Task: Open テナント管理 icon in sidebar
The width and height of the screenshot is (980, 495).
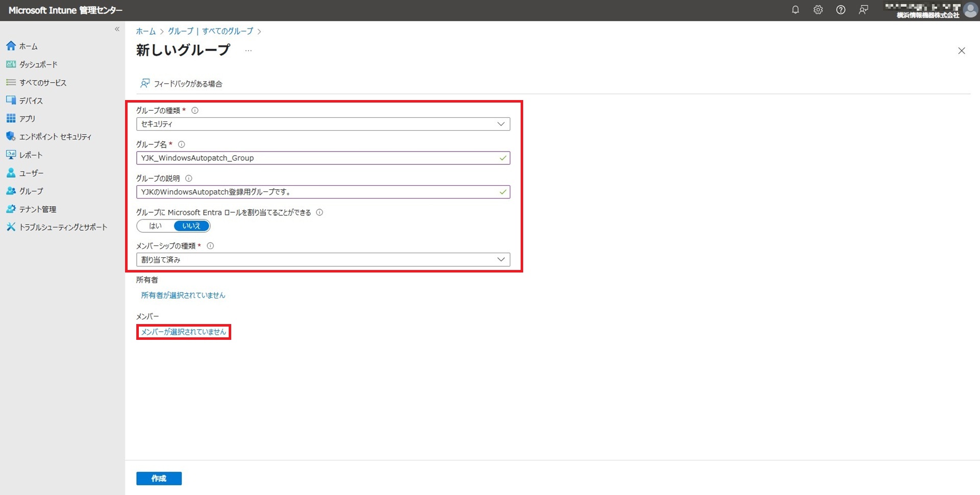Action: (11, 209)
